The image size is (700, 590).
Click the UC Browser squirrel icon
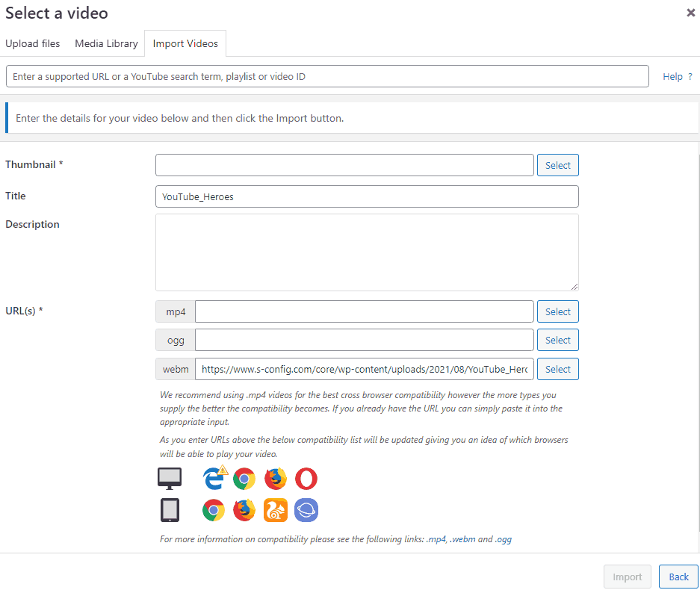(x=276, y=510)
